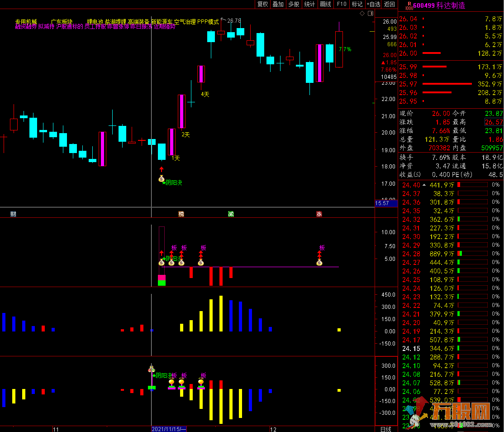Screen dimensions: 504x432
Task: Click the 1天 candle label
Action: (176, 158)
